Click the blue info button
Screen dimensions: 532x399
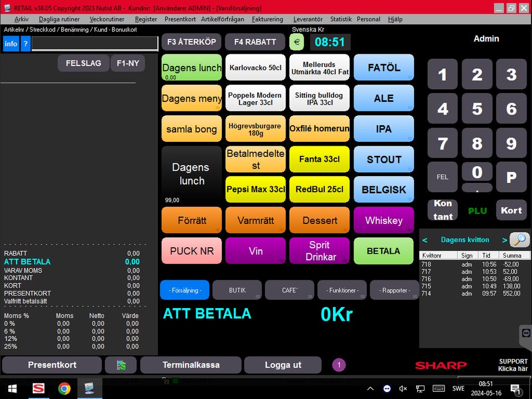[11, 43]
